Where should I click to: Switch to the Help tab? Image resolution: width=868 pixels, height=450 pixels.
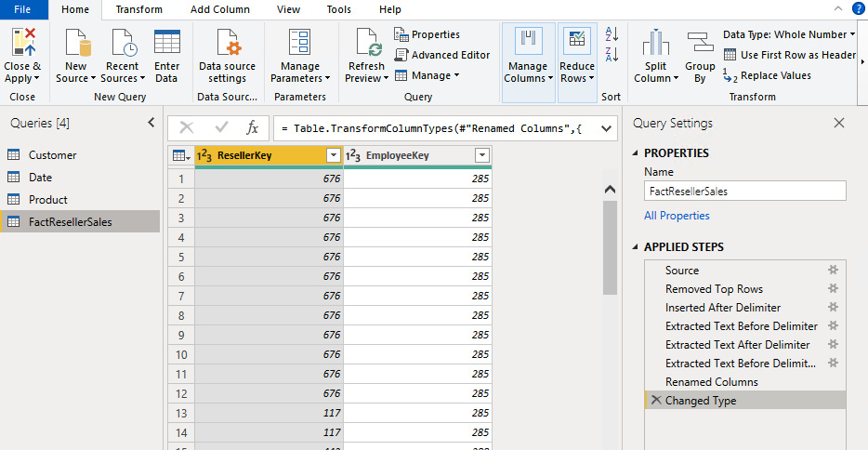click(x=389, y=9)
